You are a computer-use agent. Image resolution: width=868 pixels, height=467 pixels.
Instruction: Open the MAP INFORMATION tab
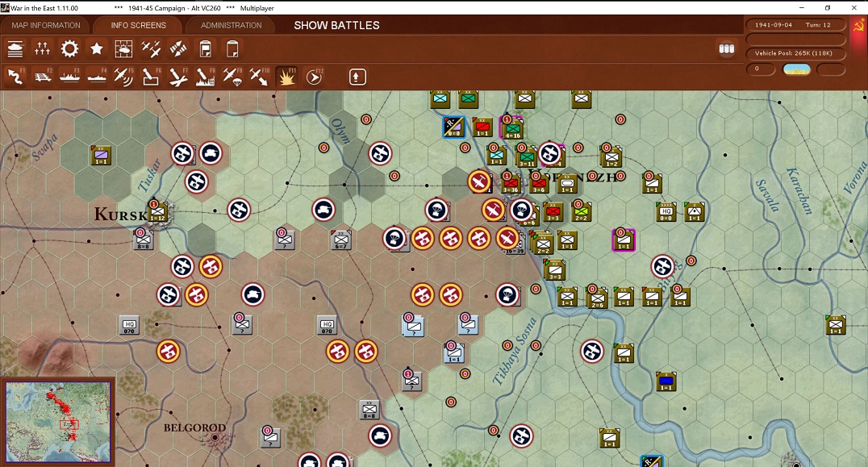coord(46,26)
